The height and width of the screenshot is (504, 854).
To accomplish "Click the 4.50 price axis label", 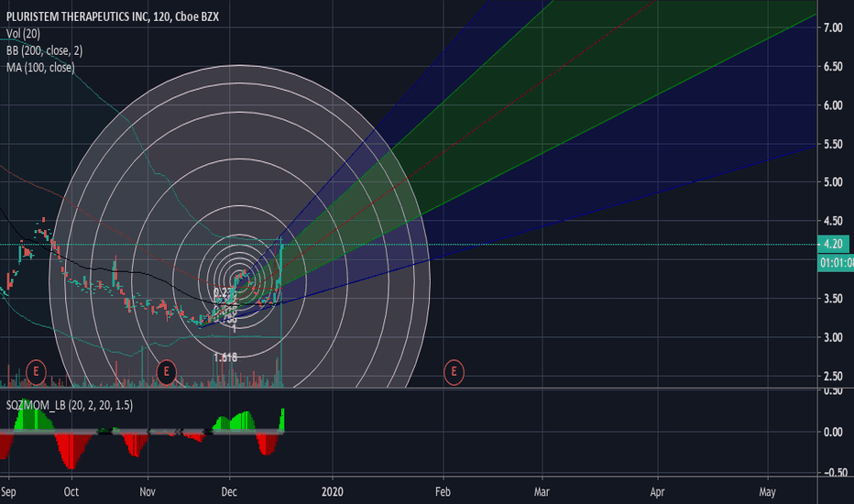I will click(833, 221).
